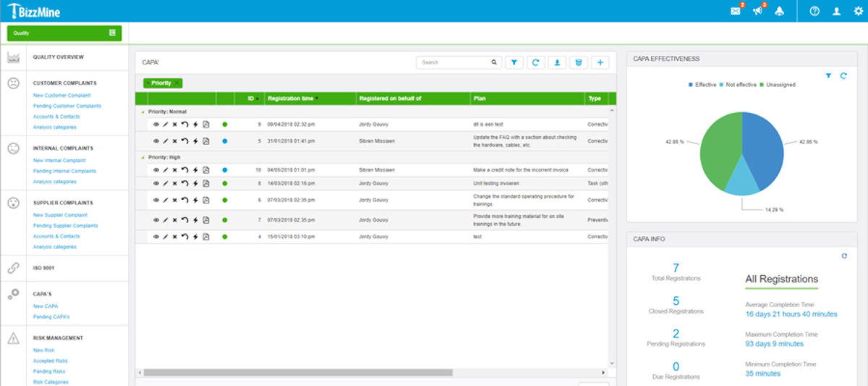The width and height of the screenshot is (868, 386).
Task: Click the filter icon in CAPA toolbar
Action: 514,63
